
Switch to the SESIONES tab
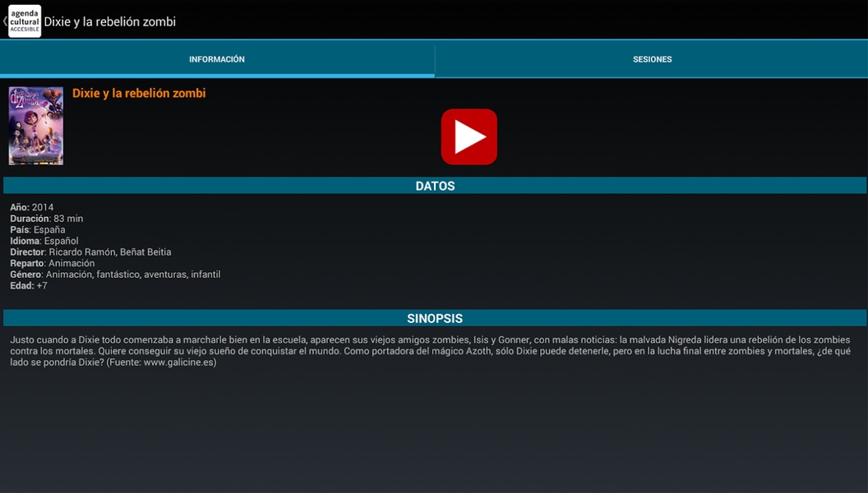point(652,59)
